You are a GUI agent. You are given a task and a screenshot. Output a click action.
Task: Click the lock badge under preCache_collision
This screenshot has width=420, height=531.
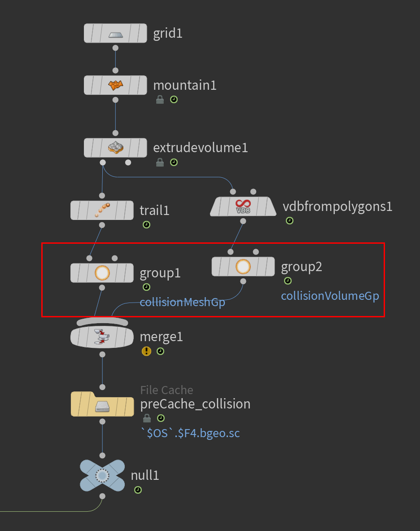point(147,418)
